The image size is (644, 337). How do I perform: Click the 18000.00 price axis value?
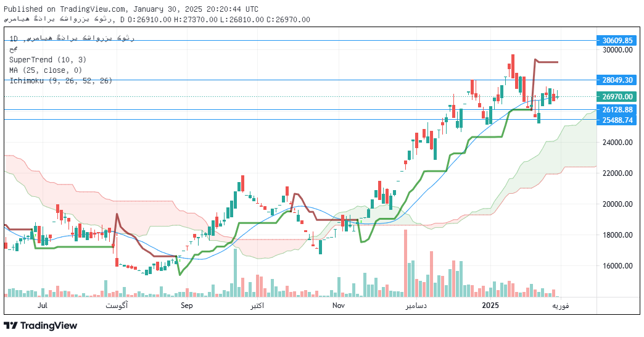[x=617, y=235]
